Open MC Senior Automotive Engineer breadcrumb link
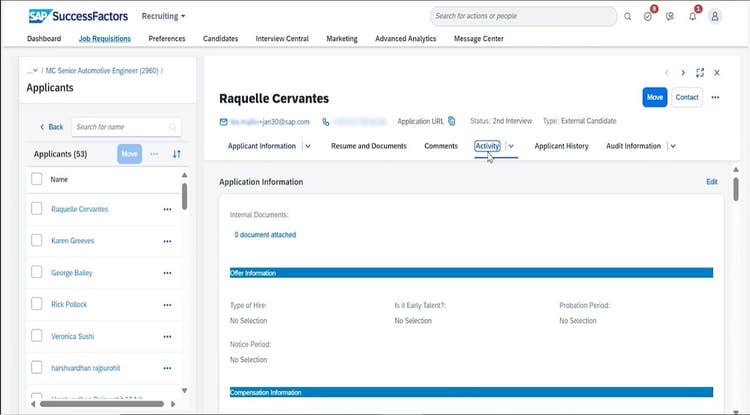 [x=102, y=71]
